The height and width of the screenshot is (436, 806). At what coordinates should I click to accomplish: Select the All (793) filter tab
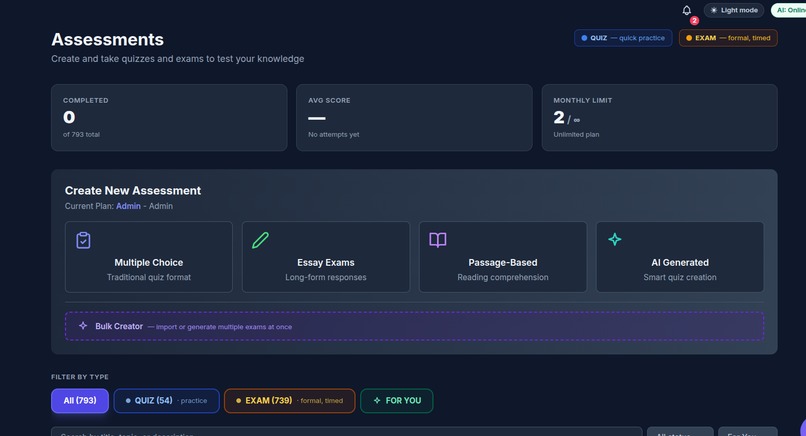[x=80, y=401]
